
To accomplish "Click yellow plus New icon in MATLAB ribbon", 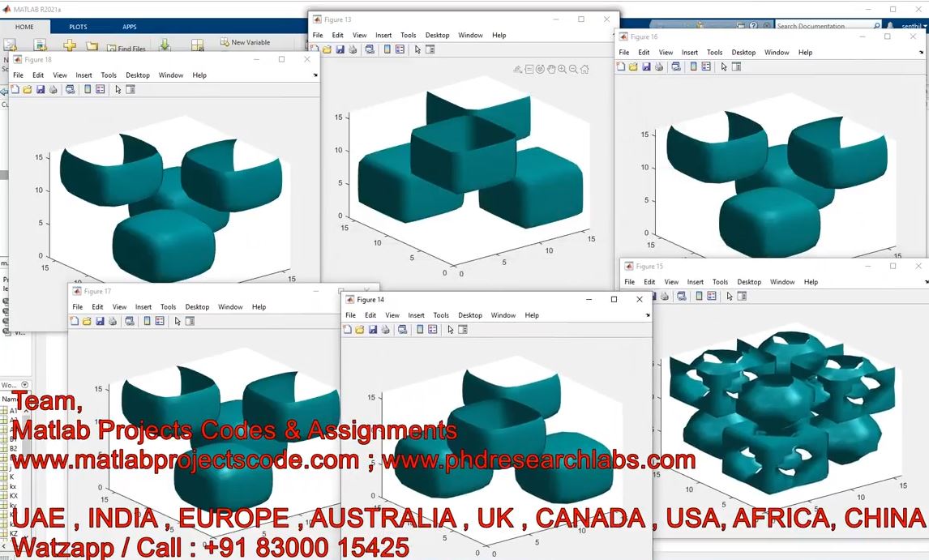I will (70, 45).
